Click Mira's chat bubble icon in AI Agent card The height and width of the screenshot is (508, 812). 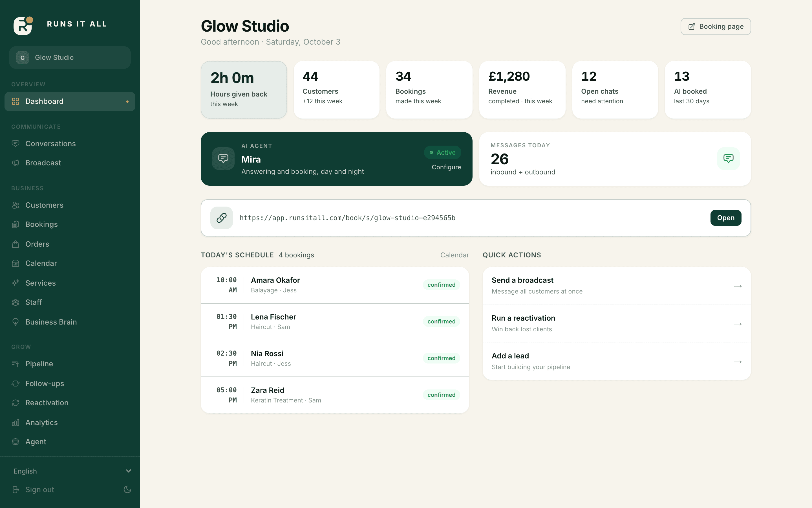pos(223,159)
